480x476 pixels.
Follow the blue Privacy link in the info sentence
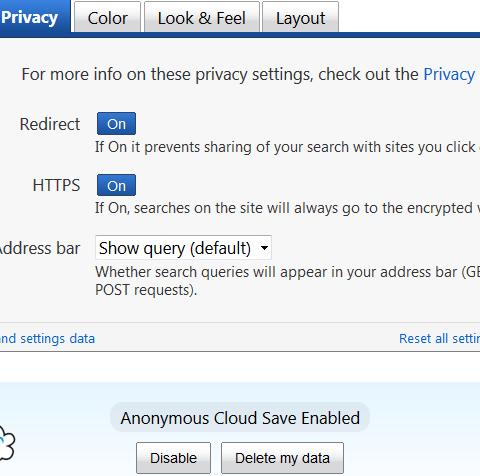[449, 74]
